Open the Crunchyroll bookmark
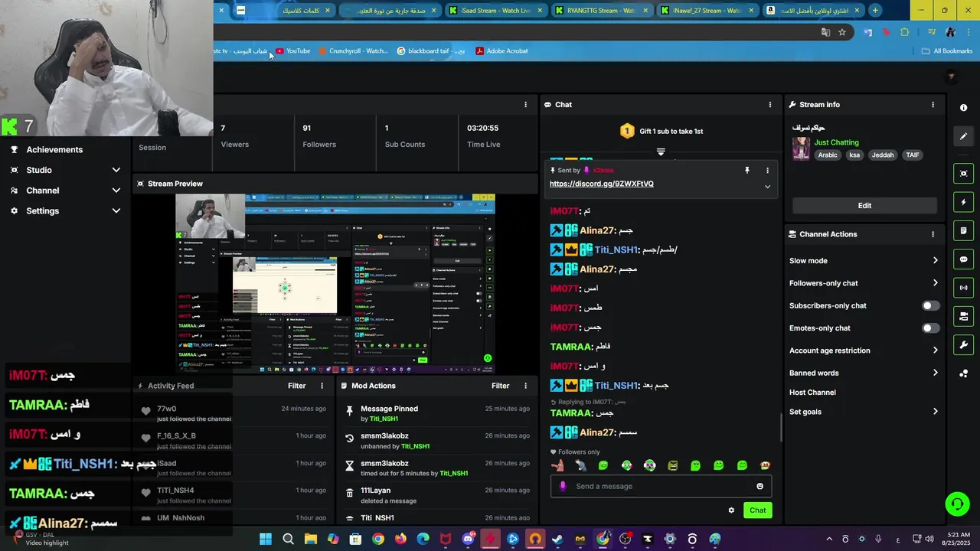This screenshot has height=551, width=980. coord(352,51)
